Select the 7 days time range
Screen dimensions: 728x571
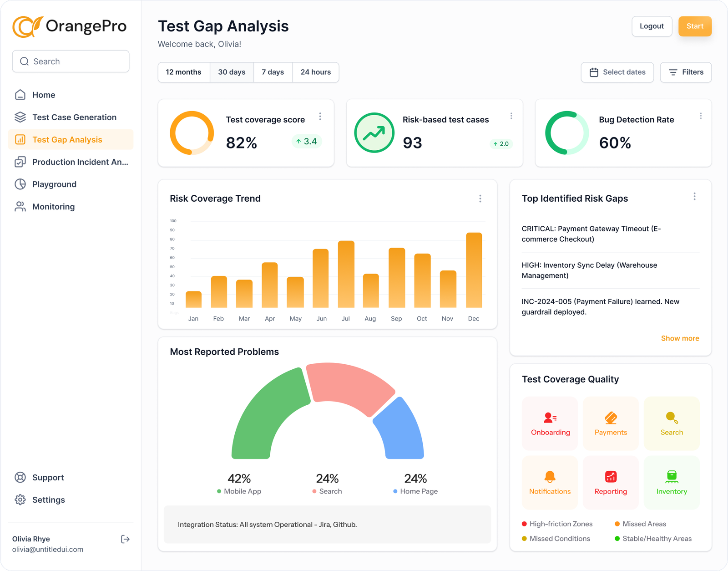pyautogui.click(x=273, y=72)
